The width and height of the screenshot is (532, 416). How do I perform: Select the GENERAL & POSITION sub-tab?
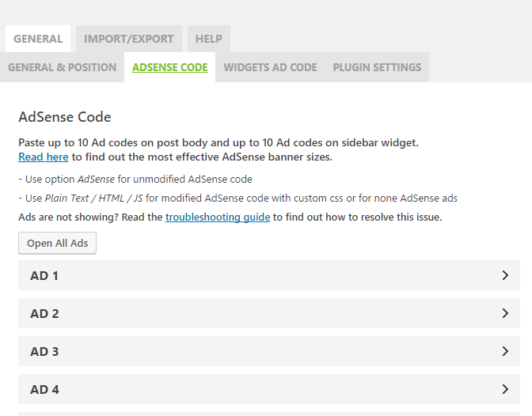point(62,67)
